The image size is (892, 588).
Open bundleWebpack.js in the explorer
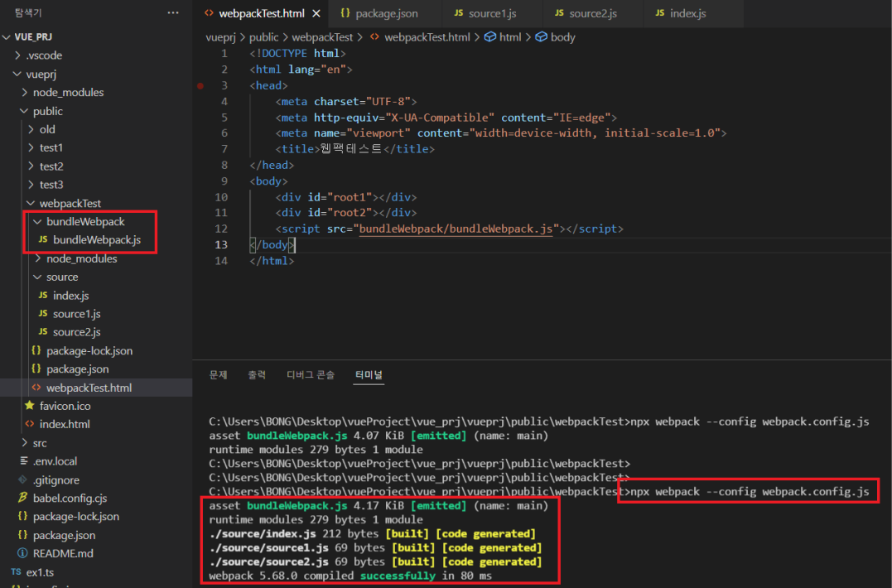click(x=96, y=240)
